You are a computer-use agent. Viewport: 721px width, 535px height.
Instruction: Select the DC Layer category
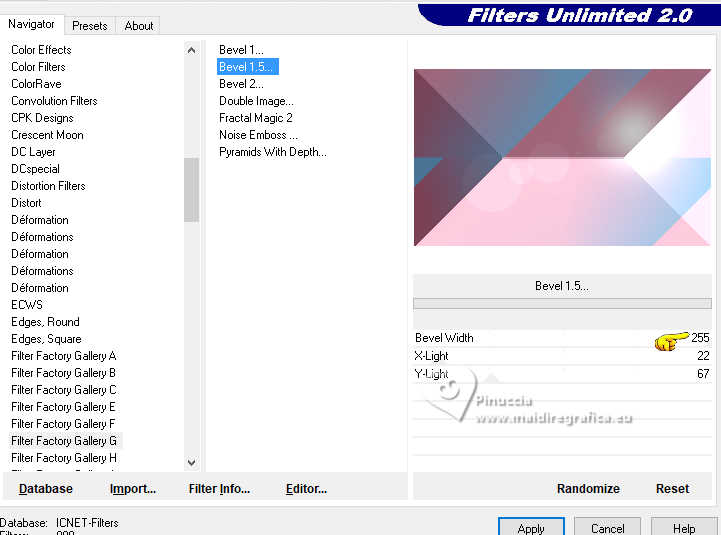(33, 152)
